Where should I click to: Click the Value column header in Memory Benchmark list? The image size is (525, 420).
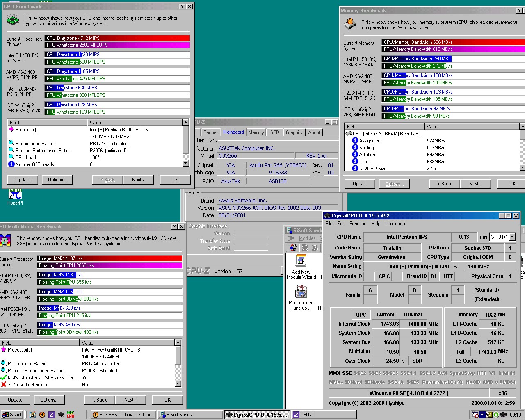472,126
